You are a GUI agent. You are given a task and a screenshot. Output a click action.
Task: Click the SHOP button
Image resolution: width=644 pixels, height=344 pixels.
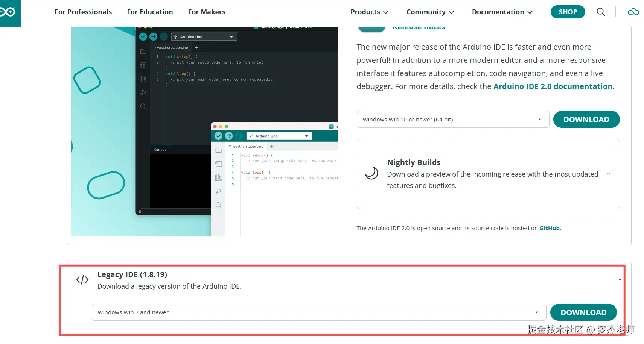(x=568, y=12)
